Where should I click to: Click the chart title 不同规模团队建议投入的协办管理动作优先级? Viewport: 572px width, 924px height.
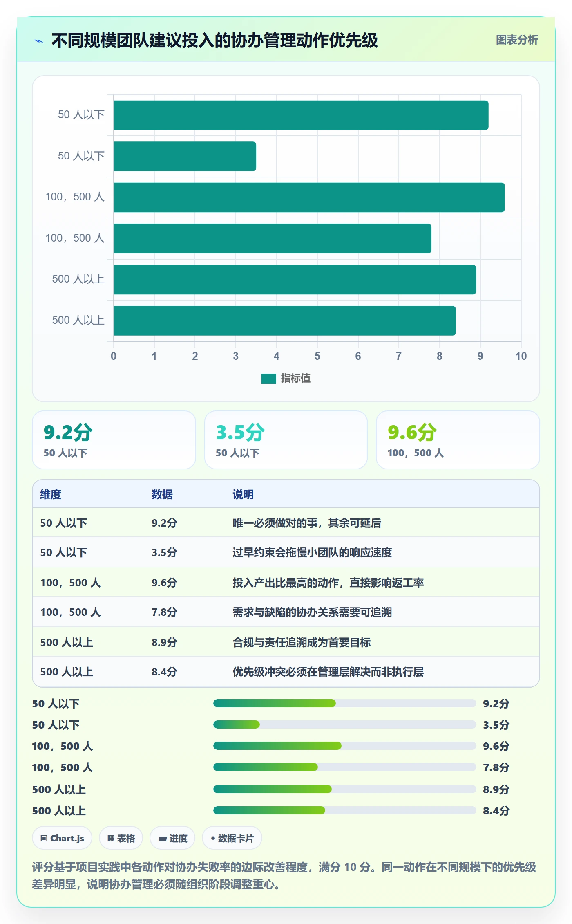(x=214, y=40)
